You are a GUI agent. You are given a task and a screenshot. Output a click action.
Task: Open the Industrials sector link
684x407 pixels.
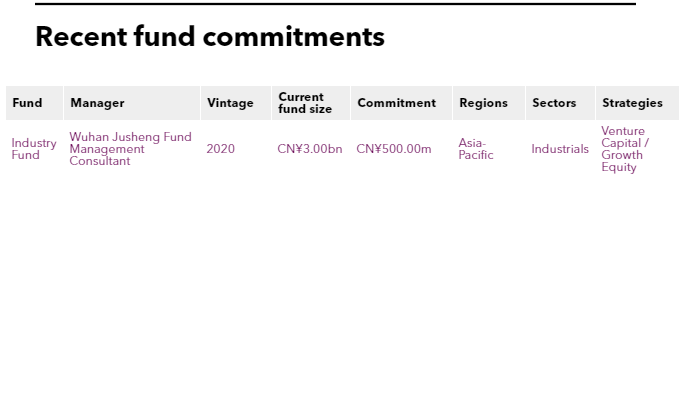click(560, 149)
